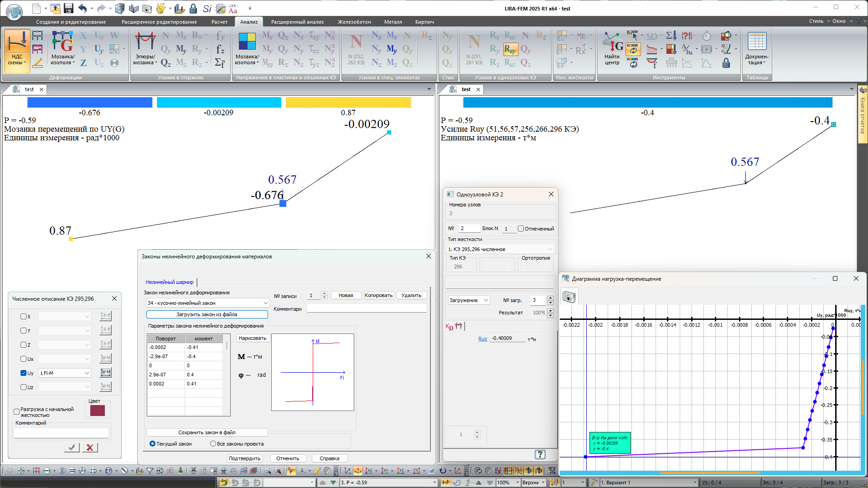
Task: Click the dark red Цвет color swatch
Action: pyautogui.click(x=97, y=411)
